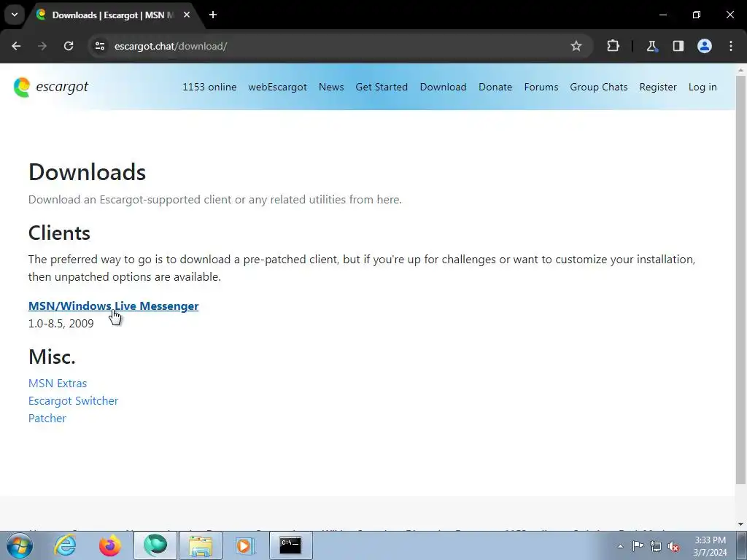The image size is (747, 560).
Task: Open the Chrome profile avatar
Action: coord(705,46)
